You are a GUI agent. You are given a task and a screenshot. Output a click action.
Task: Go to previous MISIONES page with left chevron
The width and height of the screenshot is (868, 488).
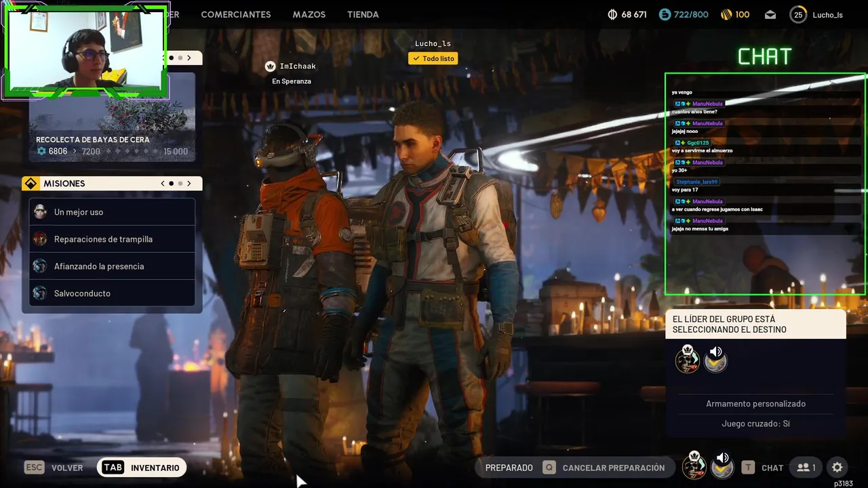coord(163,184)
